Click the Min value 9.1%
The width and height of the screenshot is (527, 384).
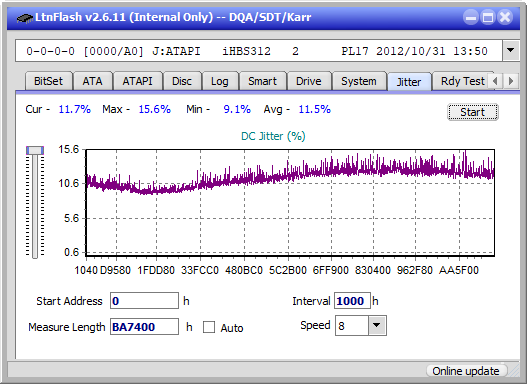point(237,109)
